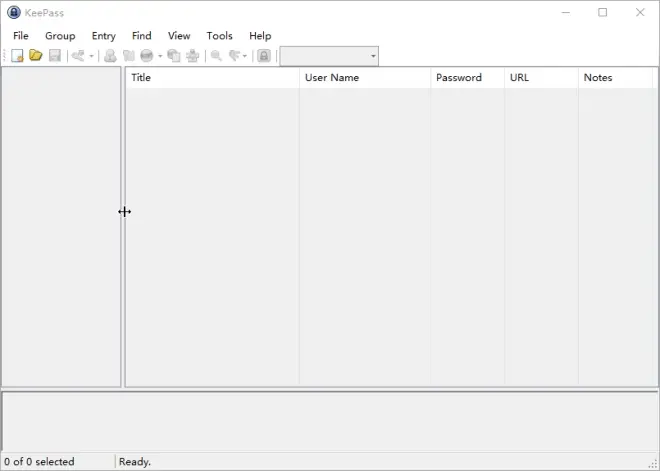Open the Entry menu

(104, 36)
